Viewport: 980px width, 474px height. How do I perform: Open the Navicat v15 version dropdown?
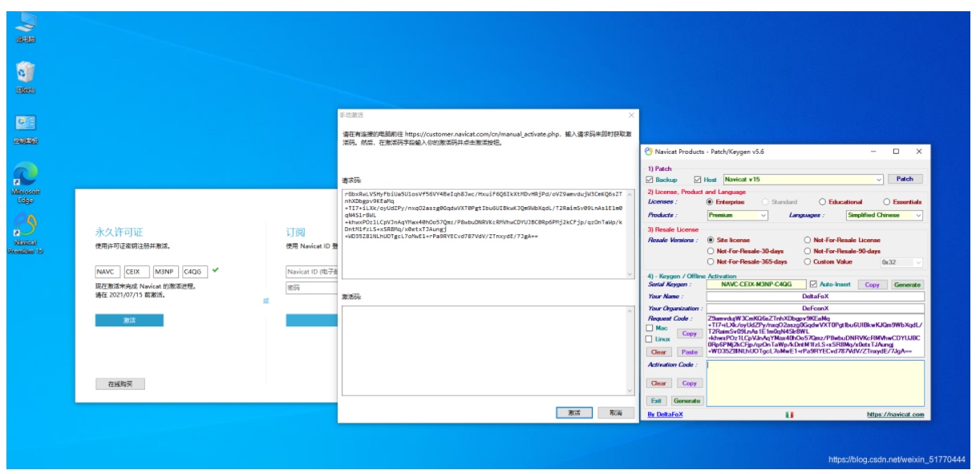click(803, 180)
